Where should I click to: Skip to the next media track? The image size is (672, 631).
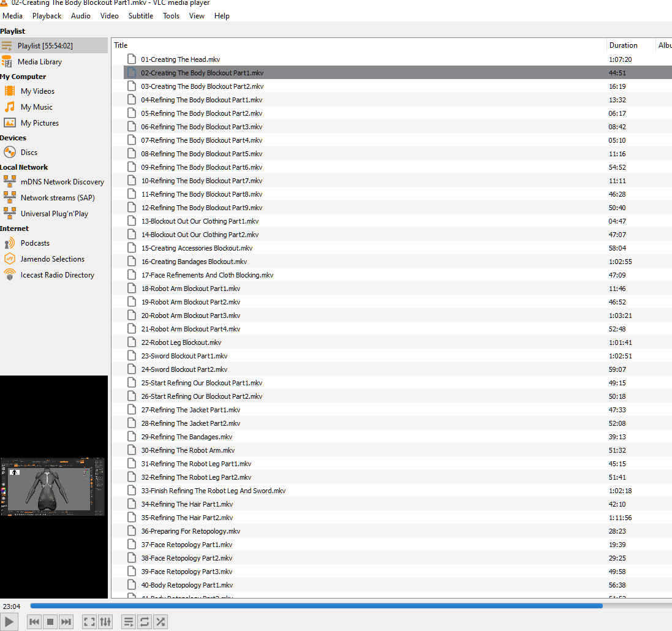pos(66,622)
